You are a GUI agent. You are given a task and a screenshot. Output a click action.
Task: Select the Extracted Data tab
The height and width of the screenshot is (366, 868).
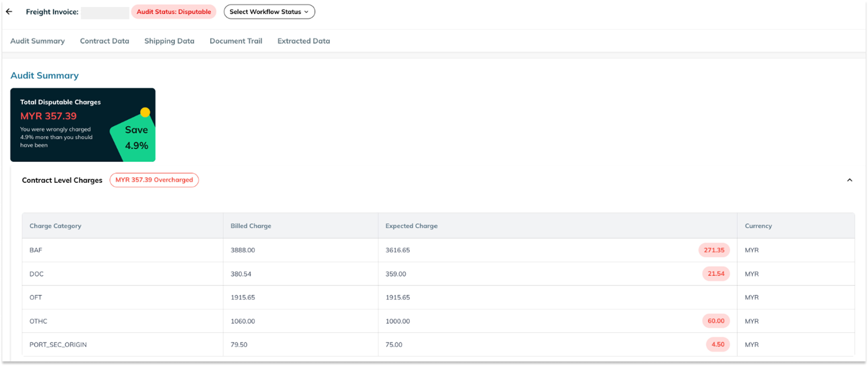304,41
